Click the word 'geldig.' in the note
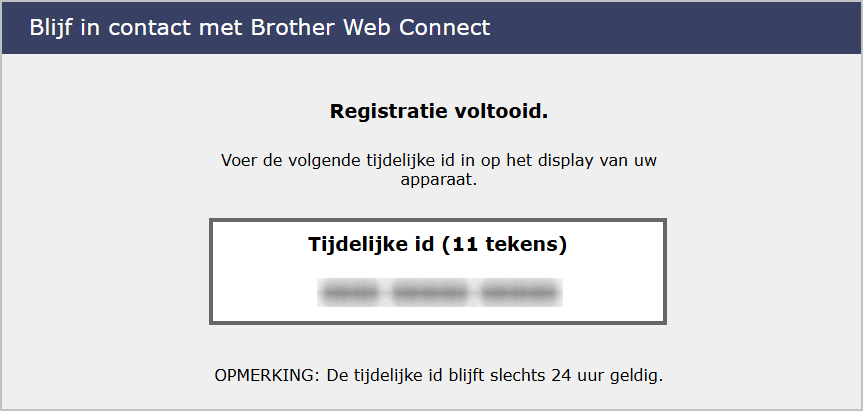 tap(638, 377)
